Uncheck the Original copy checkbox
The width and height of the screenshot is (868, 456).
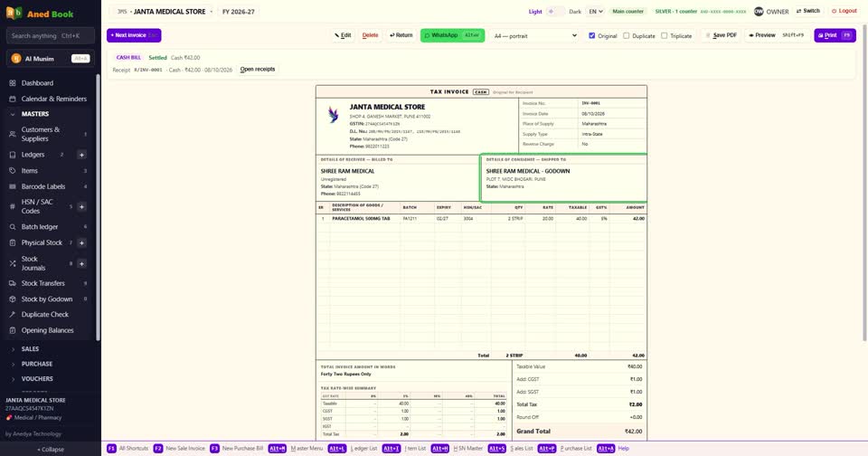point(591,35)
